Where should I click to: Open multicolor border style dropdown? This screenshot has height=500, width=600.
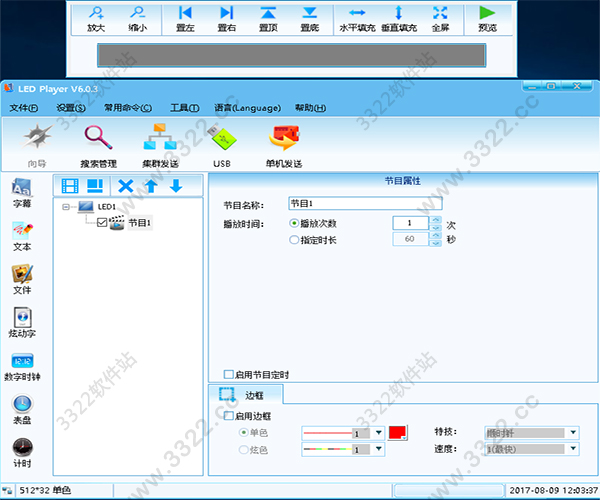(378, 449)
